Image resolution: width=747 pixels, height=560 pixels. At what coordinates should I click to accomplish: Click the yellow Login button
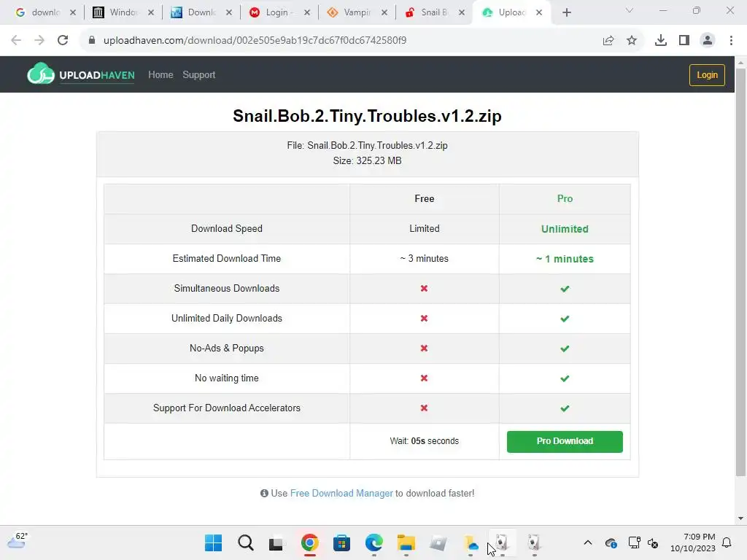[707, 75]
